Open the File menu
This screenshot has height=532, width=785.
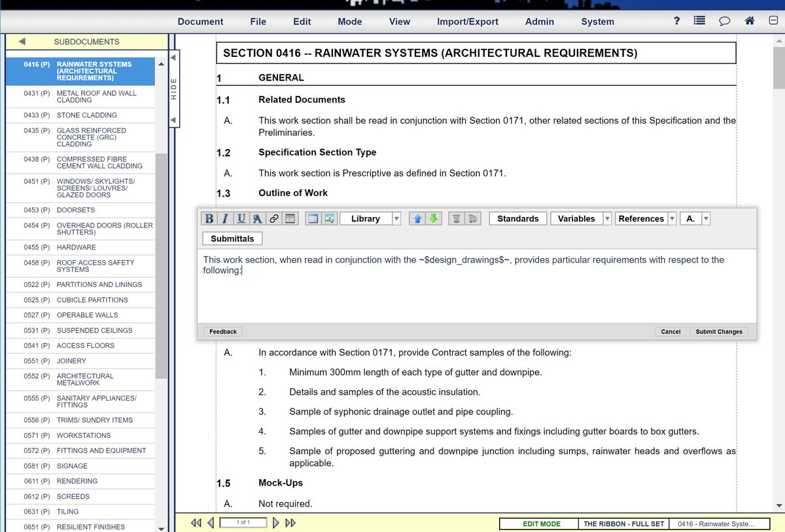coord(258,22)
